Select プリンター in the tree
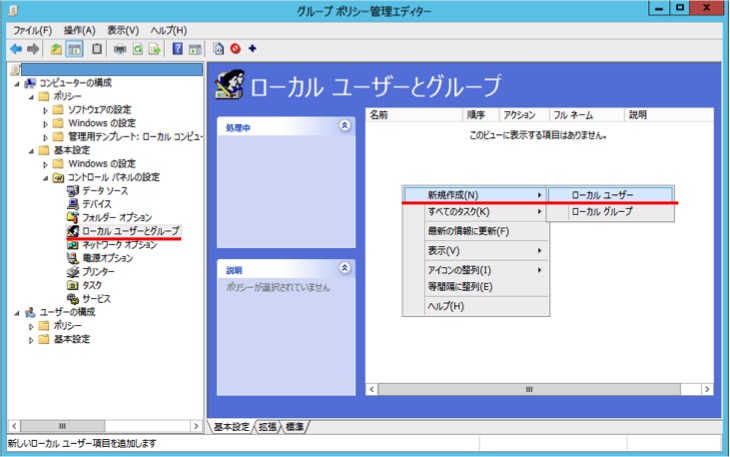730x457 pixels. pyautogui.click(x=98, y=271)
